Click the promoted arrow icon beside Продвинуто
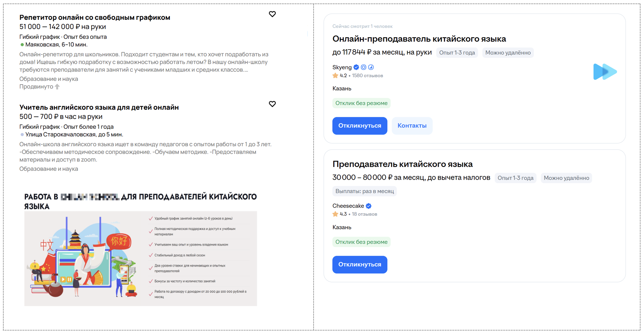 57,87
